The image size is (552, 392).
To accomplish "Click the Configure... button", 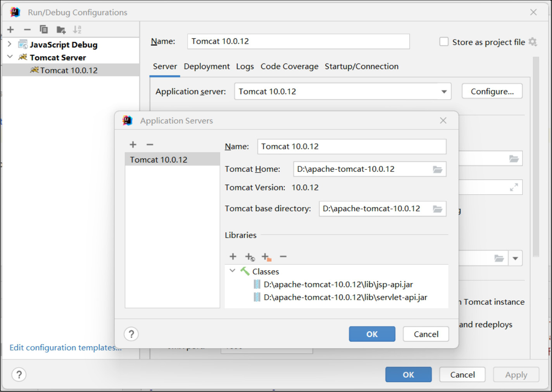I will (x=492, y=92).
